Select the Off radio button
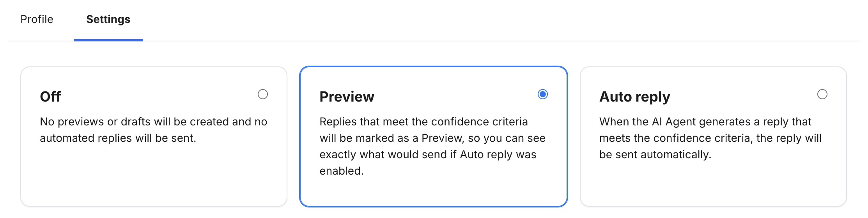Screen dimensions: 868x218 (x=263, y=94)
